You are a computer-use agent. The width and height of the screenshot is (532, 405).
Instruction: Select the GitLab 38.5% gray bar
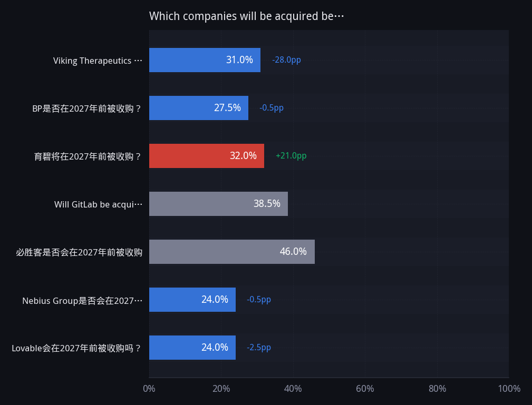click(218, 204)
